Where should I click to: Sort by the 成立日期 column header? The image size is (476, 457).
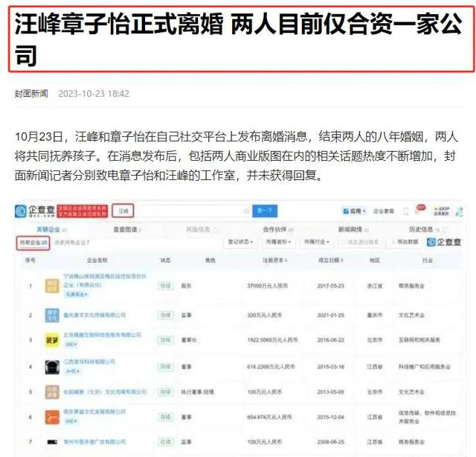pyautogui.click(x=330, y=260)
